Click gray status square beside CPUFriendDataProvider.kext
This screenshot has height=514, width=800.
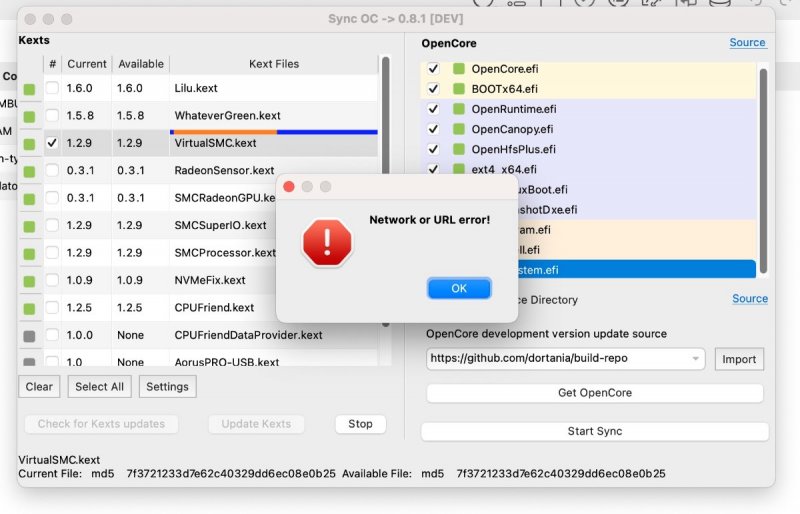[x=30, y=336]
